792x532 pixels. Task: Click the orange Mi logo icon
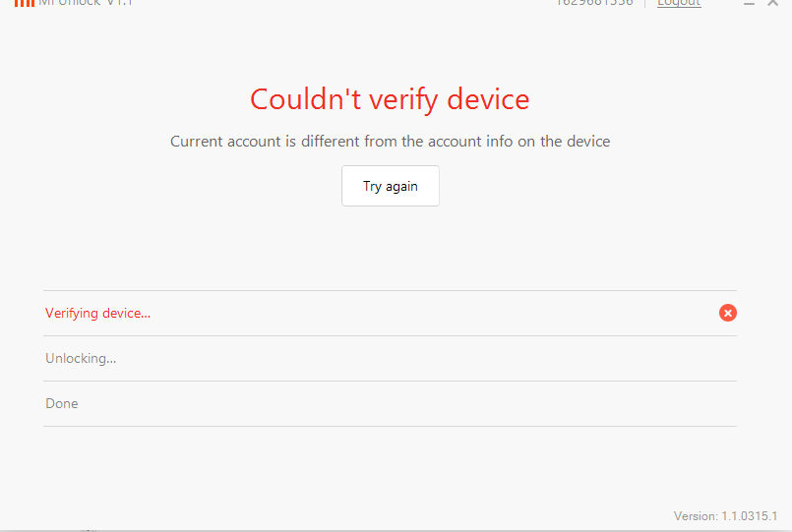[x=25, y=3]
